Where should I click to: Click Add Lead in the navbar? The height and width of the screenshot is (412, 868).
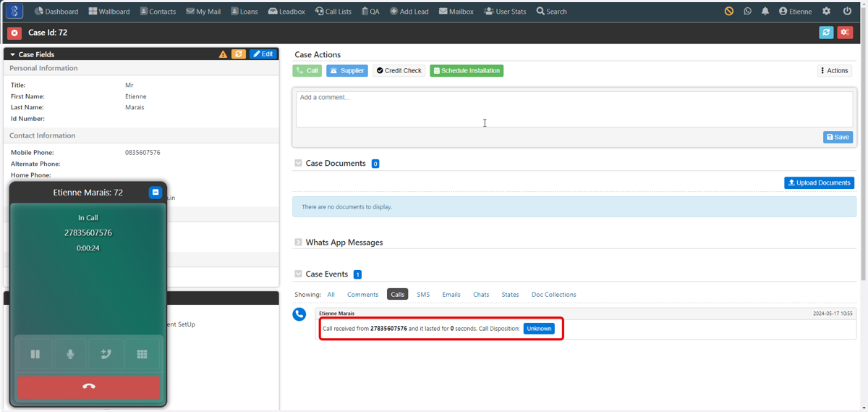click(409, 12)
